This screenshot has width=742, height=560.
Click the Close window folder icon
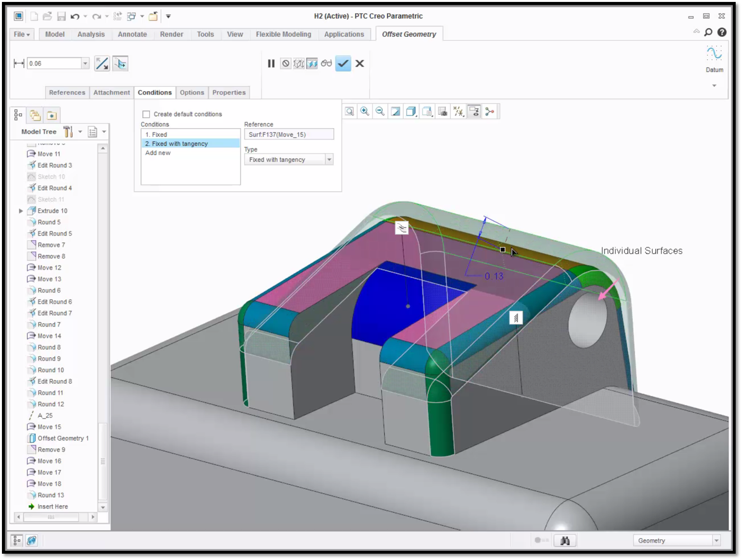pos(153,16)
